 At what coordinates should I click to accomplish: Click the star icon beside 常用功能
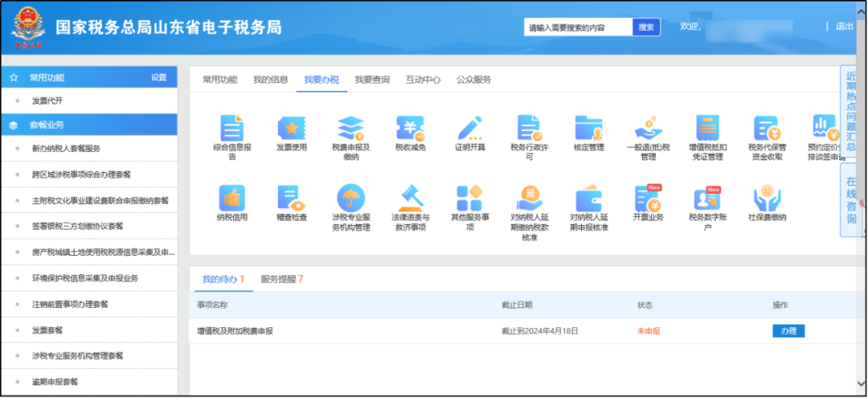pyautogui.click(x=14, y=77)
